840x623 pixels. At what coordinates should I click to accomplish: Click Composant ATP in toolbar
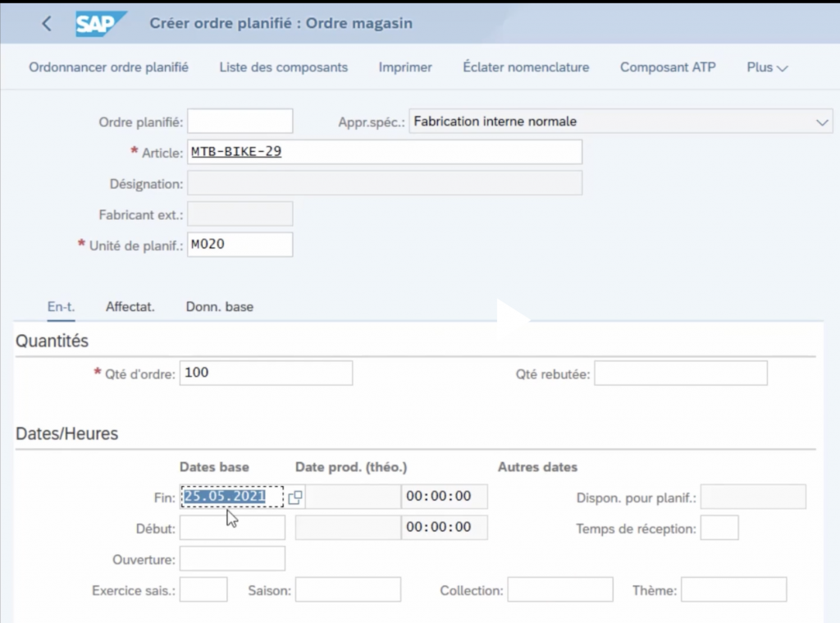click(668, 67)
